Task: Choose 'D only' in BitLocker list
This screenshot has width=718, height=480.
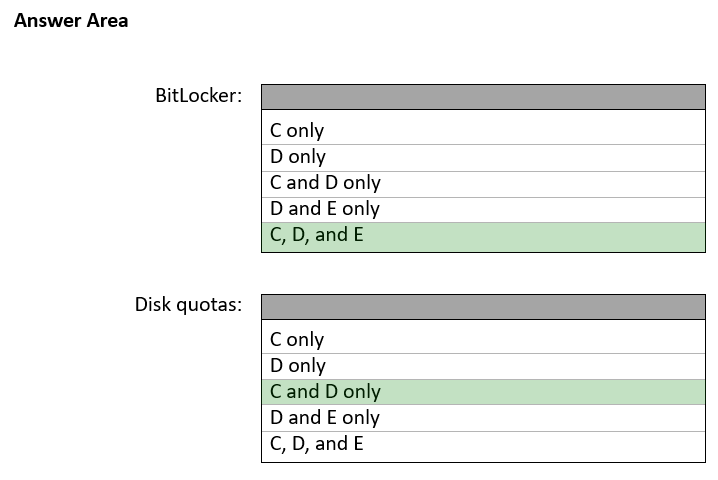Action: [483, 157]
